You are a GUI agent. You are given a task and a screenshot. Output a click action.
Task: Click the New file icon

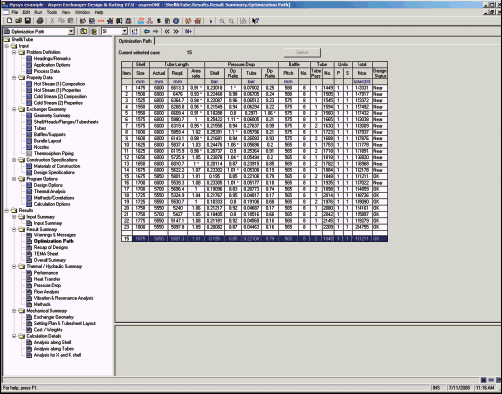pos(9,21)
